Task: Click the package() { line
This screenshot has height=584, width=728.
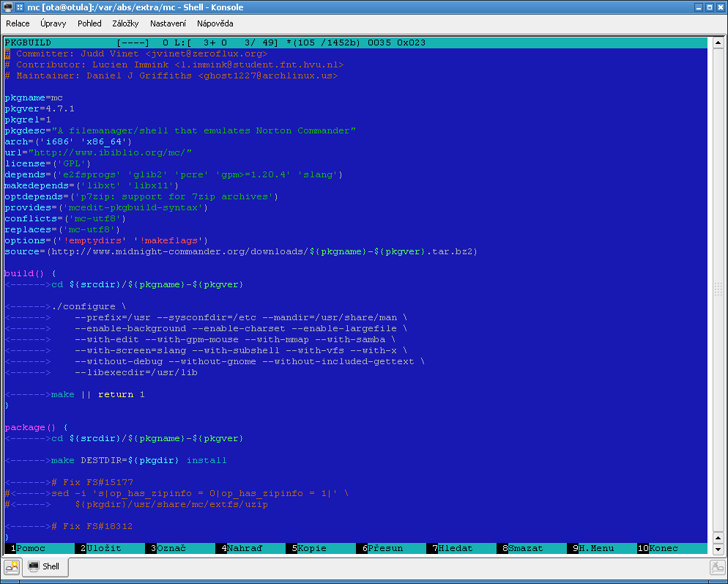Action: click(37, 427)
